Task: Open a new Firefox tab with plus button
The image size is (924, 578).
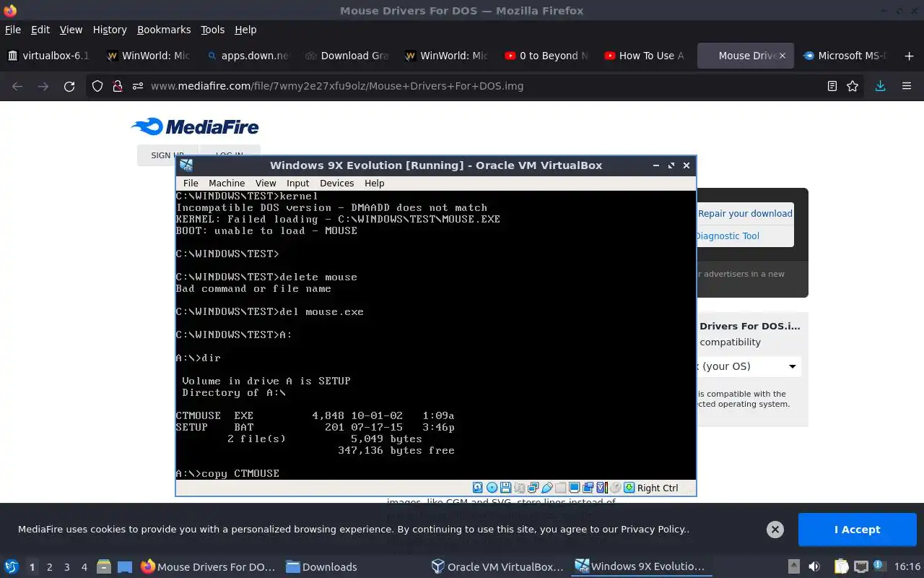Action: [x=909, y=56]
